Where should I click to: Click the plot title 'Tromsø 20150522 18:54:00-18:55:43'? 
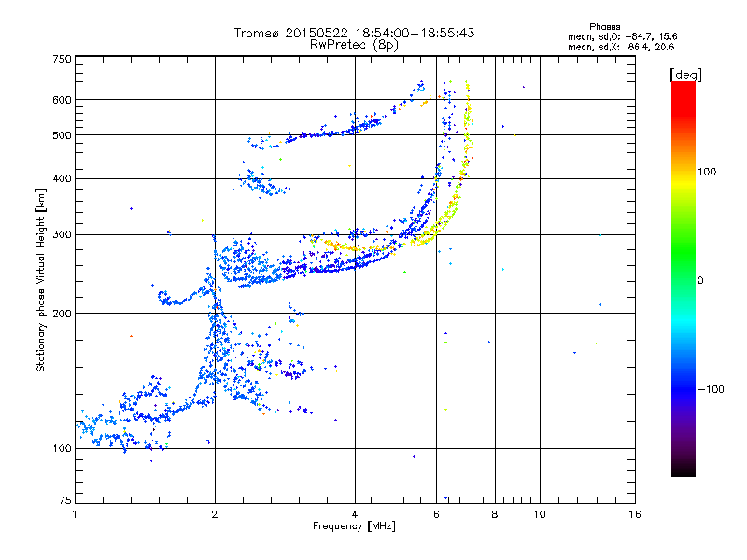[x=354, y=33]
